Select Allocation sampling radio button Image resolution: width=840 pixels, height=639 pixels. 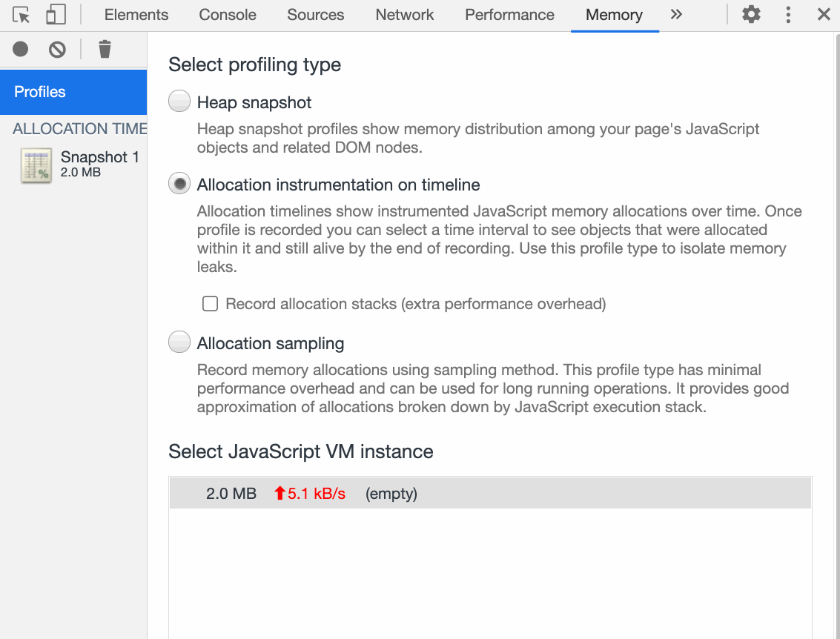[x=179, y=342]
